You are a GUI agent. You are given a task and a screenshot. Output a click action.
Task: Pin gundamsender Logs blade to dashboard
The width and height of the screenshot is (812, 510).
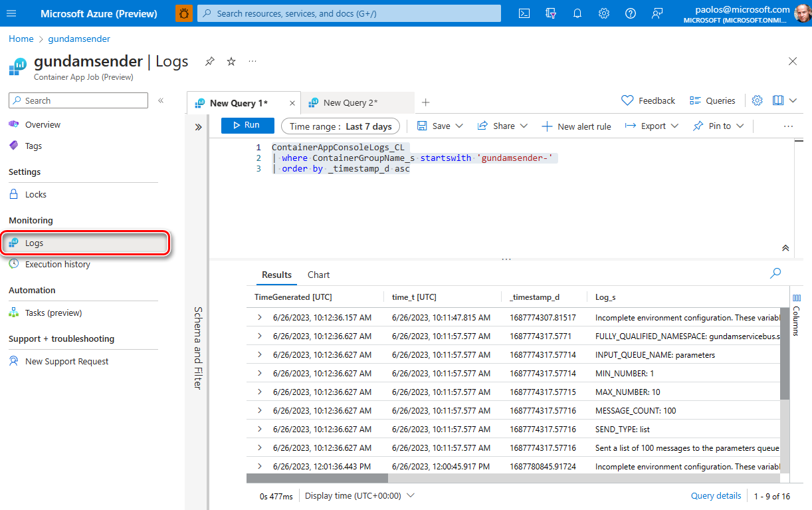(210, 61)
